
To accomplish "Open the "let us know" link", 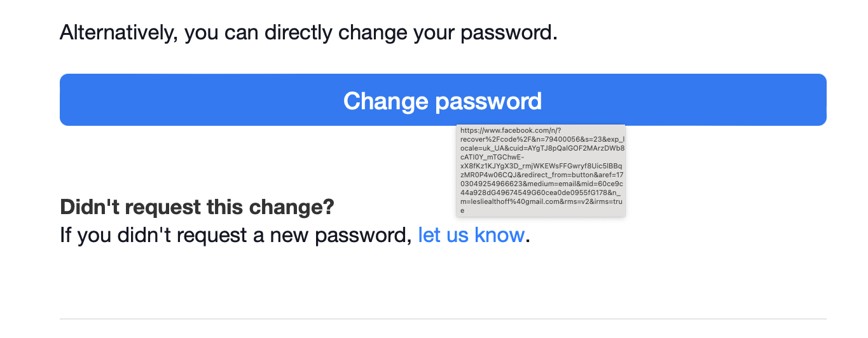I will [471, 235].
